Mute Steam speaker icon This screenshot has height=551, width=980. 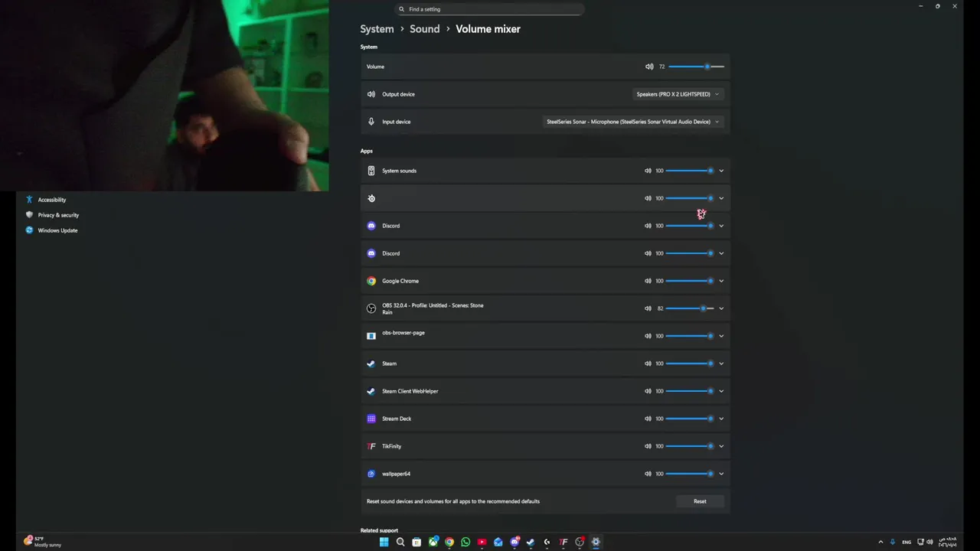click(648, 364)
